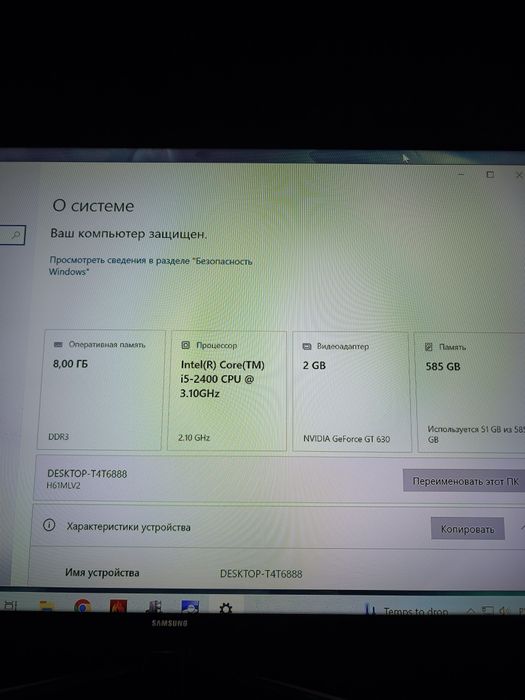
Task: Click 'Ваш компьютер защищен.' text
Action: [x=129, y=233]
